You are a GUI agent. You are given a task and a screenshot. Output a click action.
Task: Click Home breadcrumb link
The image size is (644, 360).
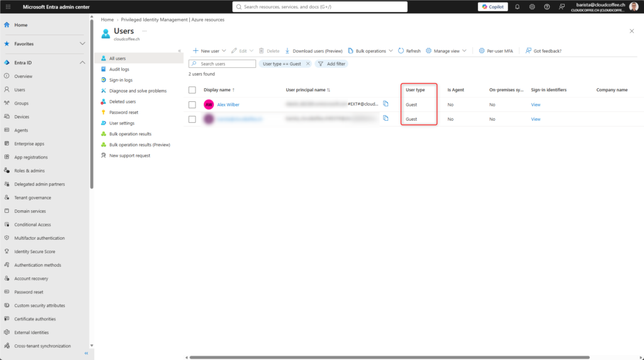[107, 20]
